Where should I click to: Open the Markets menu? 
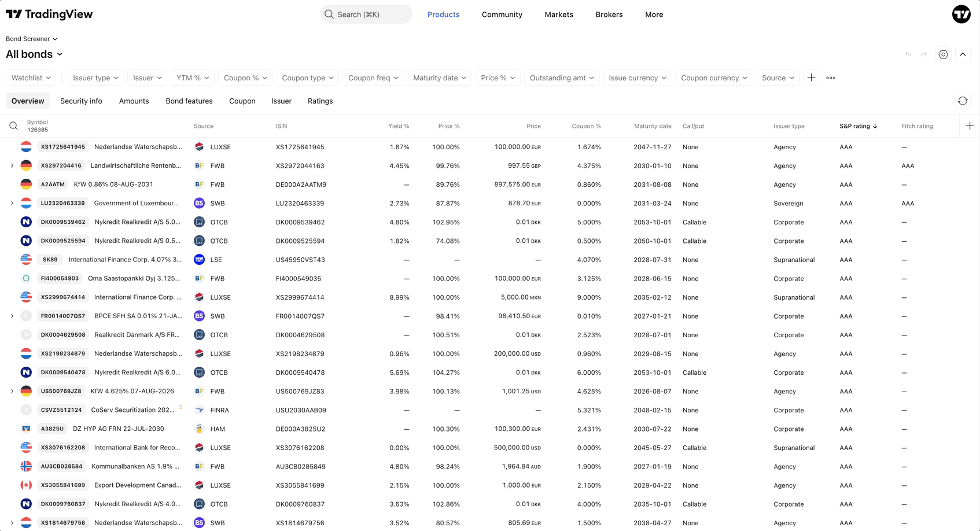559,14
